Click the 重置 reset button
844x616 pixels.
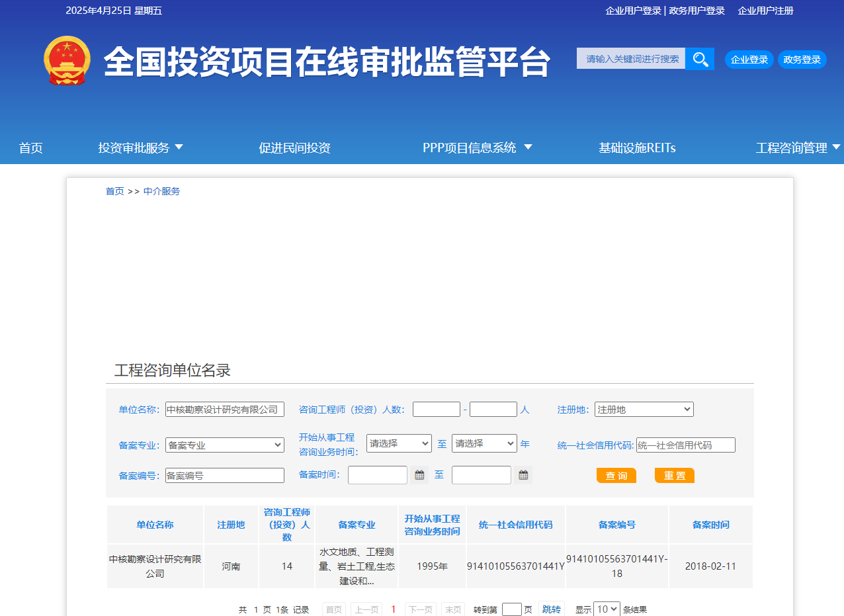pyautogui.click(x=674, y=475)
